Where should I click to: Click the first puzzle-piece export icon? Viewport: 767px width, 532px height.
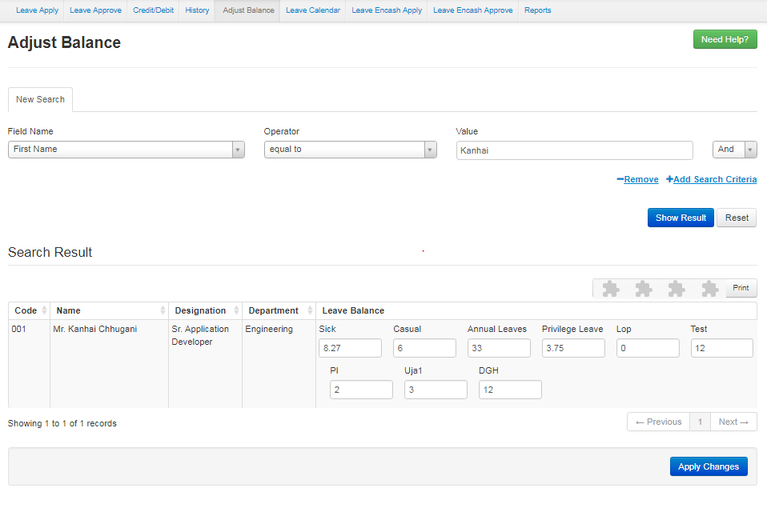click(x=610, y=289)
